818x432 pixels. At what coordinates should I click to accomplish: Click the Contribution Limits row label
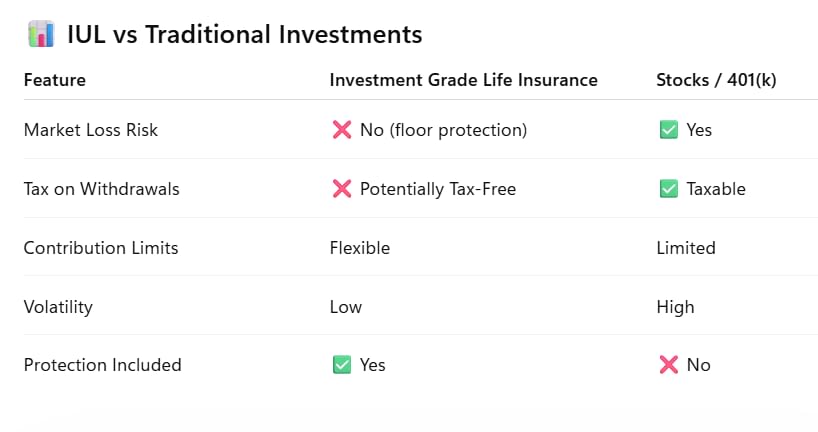[x=101, y=248]
